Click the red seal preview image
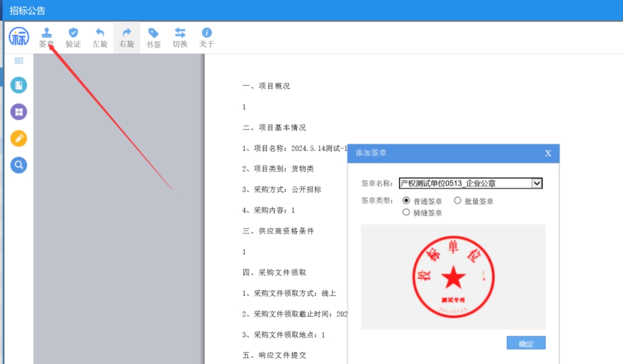 point(453,276)
